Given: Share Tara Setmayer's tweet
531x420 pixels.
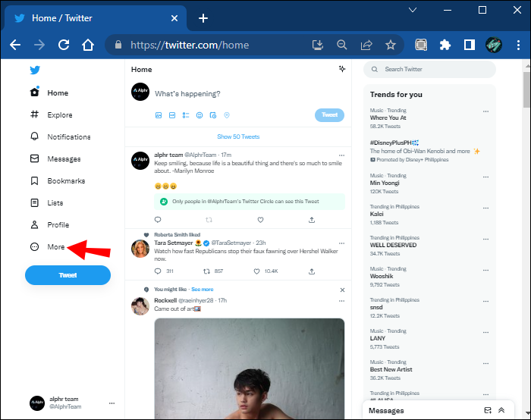Looking at the screenshot, I should (312, 271).
